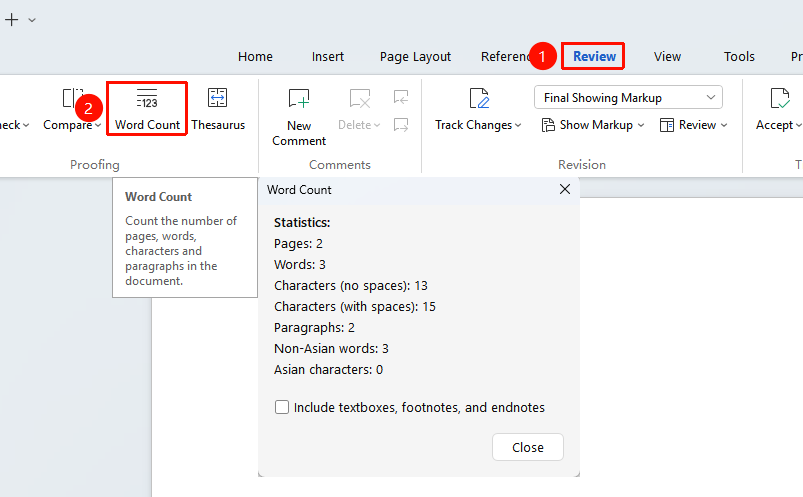The height and width of the screenshot is (497, 803).
Task: Click the Non-Asian words: 3 line
Action: (331, 348)
